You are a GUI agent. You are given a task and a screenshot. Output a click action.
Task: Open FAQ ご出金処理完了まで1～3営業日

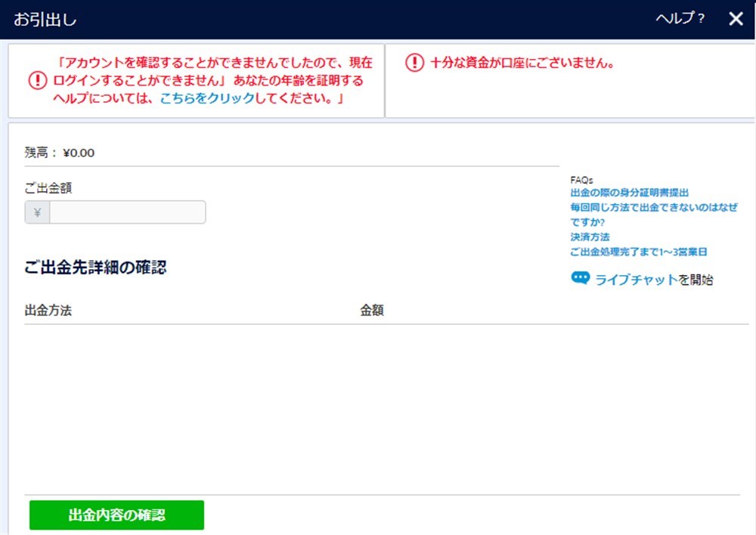tap(638, 252)
